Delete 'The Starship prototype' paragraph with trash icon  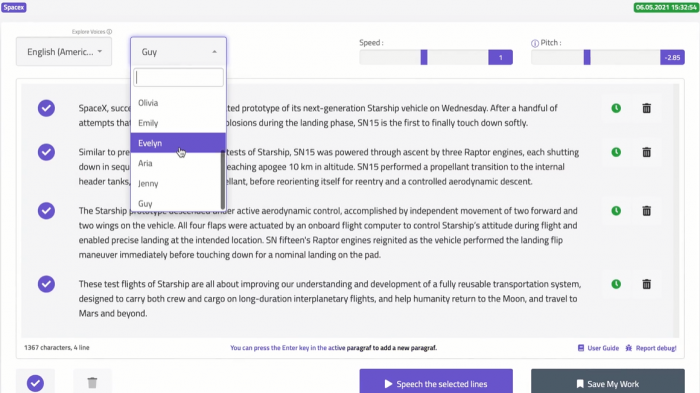tap(646, 211)
